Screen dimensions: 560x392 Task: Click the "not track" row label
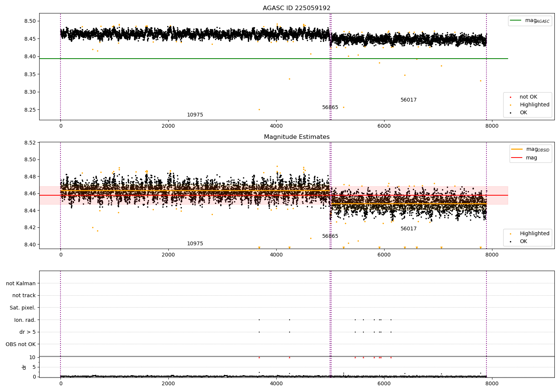click(24, 295)
